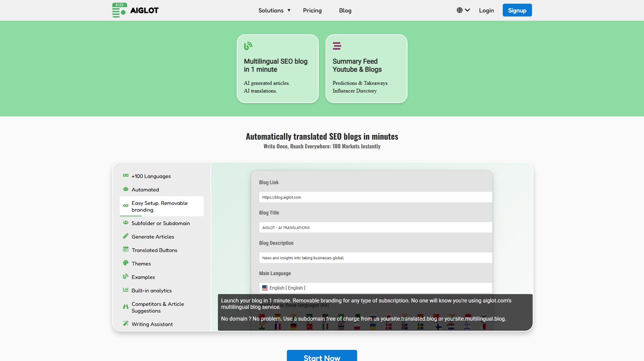Click the heading 'Automatically translated SEO blogs in minutes'
This screenshot has width=644, height=361.
tap(322, 136)
